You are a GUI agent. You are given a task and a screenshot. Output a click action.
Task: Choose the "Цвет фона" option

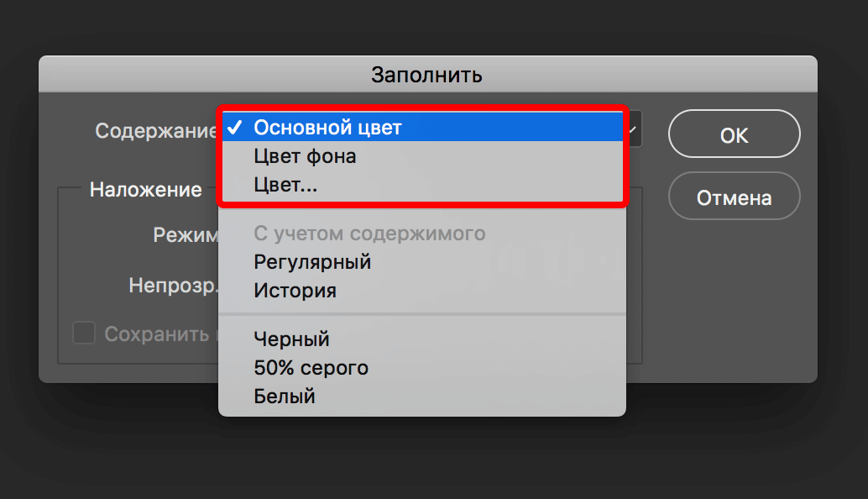click(x=305, y=156)
